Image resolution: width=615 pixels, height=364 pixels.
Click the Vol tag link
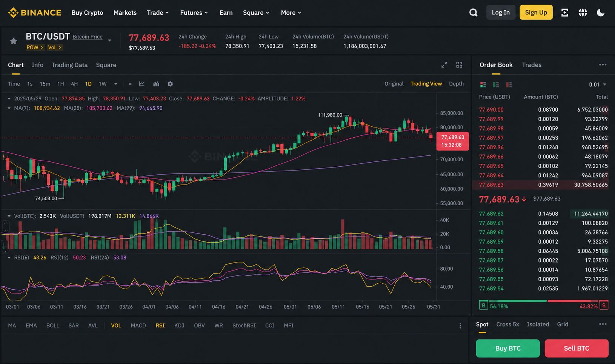[x=55, y=47]
